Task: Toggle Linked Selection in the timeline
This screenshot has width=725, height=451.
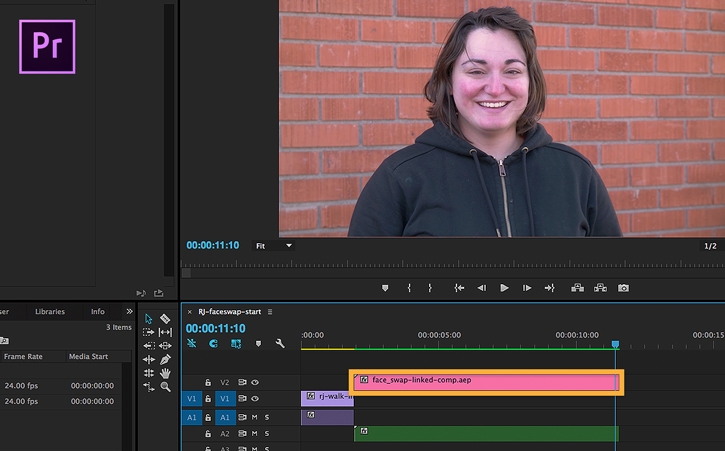Action: pyautogui.click(x=236, y=344)
